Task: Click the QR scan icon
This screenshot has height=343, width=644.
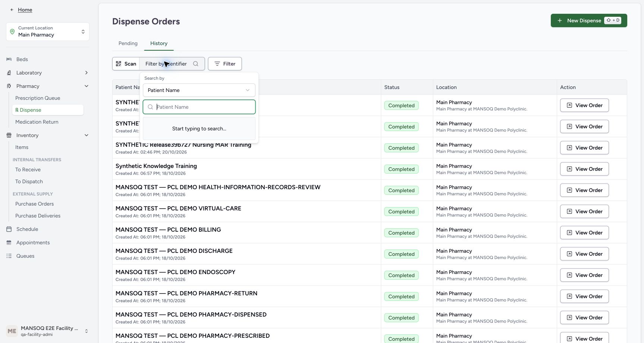Action: 119,64
